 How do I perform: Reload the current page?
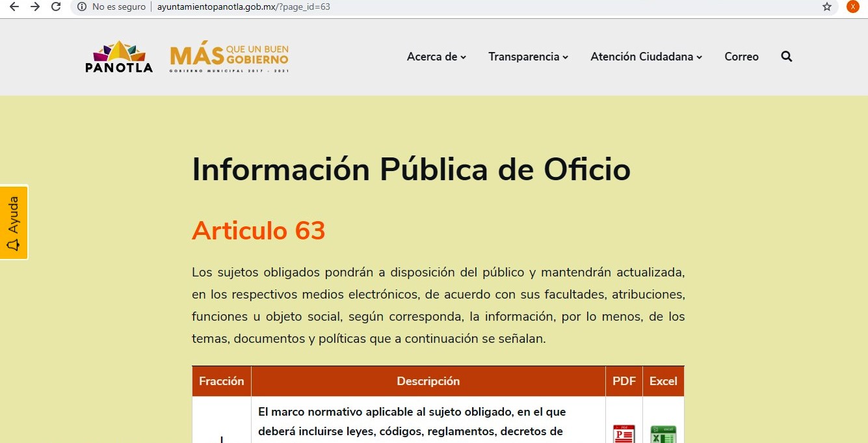tap(57, 7)
